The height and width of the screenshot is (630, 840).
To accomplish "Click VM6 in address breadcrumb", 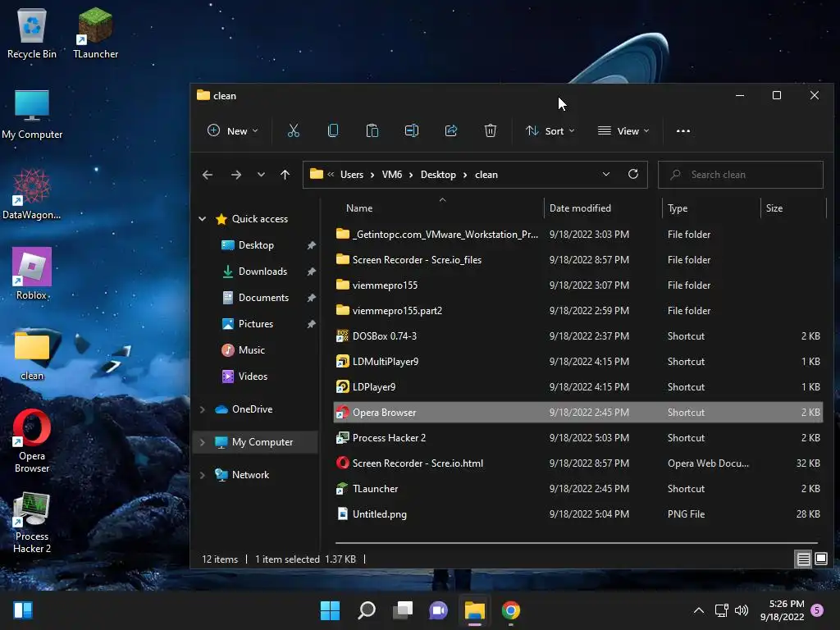I will point(391,175).
